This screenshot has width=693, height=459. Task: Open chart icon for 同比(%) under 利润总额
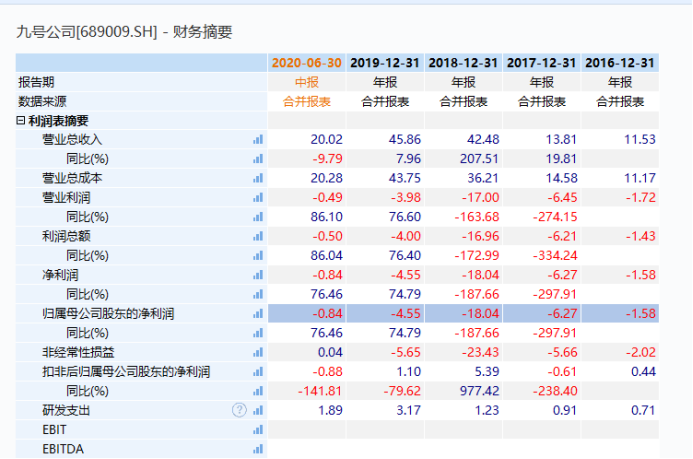tap(258, 255)
